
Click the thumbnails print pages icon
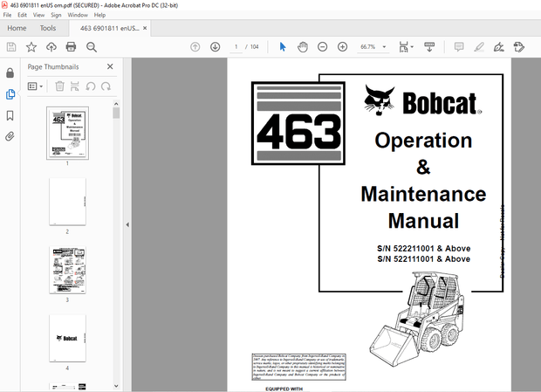pyautogui.click(x=74, y=86)
